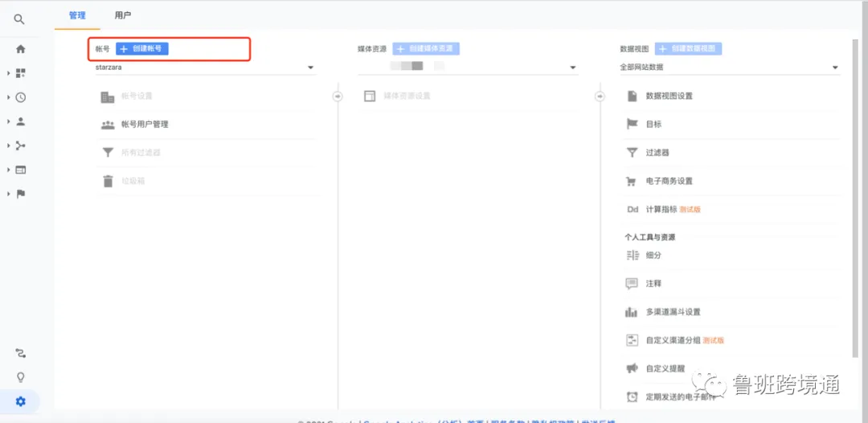The image size is (868, 423).
Task: Open the 媒体资源 property dropdown
Action: (468, 67)
